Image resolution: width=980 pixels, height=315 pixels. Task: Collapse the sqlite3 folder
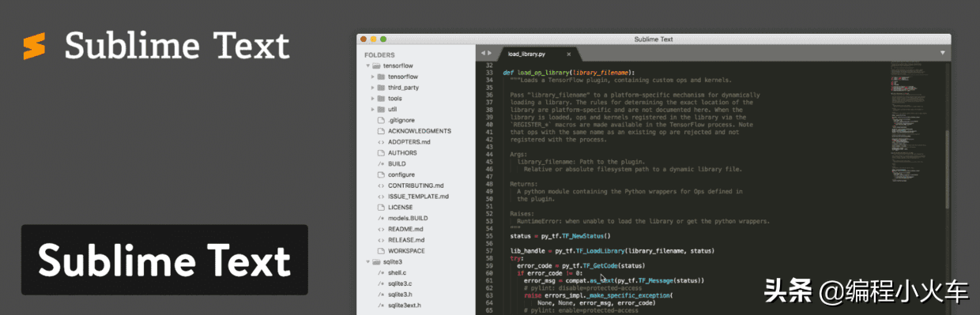367,261
